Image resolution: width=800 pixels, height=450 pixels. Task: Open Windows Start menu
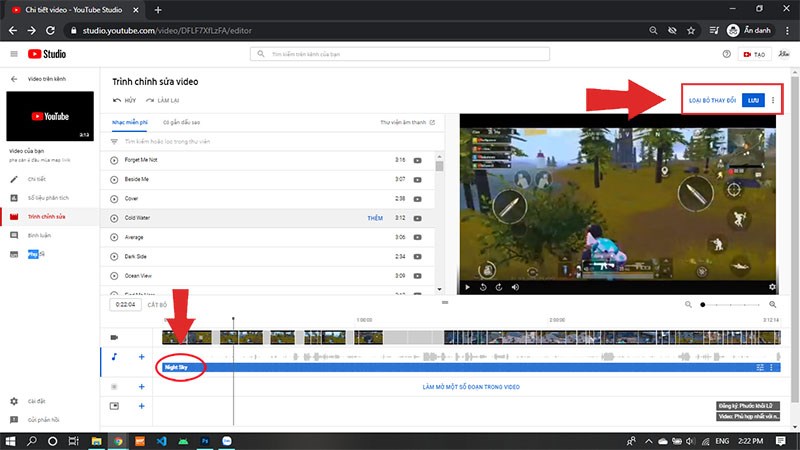pyautogui.click(x=10, y=441)
